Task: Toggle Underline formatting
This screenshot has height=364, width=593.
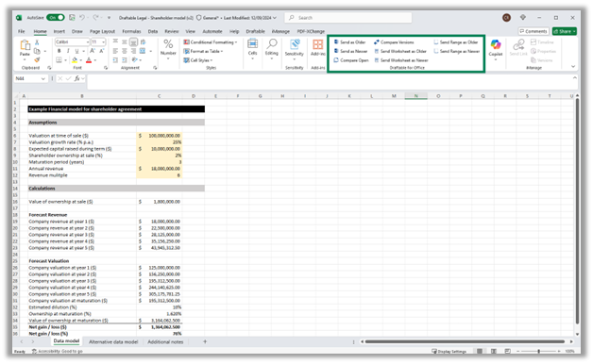Action: click(76, 51)
